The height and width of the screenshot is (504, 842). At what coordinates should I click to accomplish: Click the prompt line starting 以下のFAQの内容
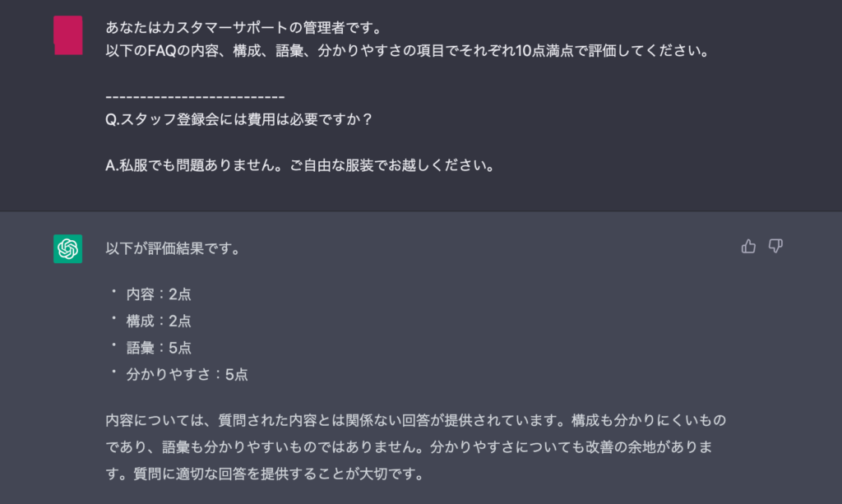click(x=408, y=51)
